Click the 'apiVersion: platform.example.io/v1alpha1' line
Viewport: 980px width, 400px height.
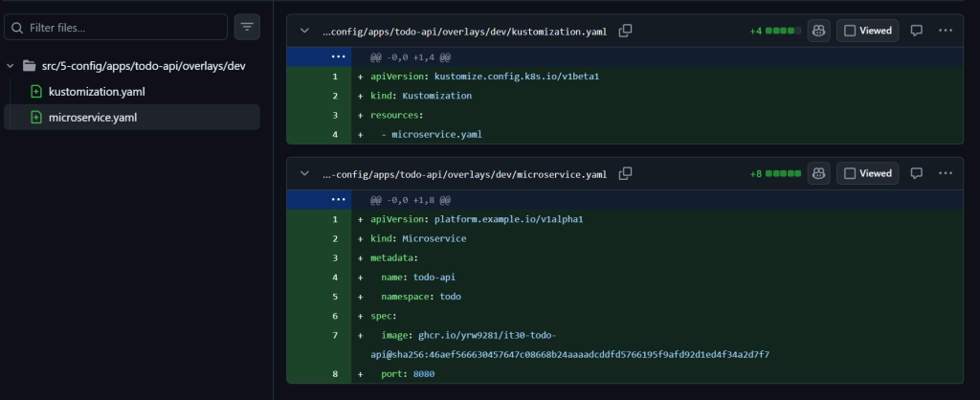477,219
